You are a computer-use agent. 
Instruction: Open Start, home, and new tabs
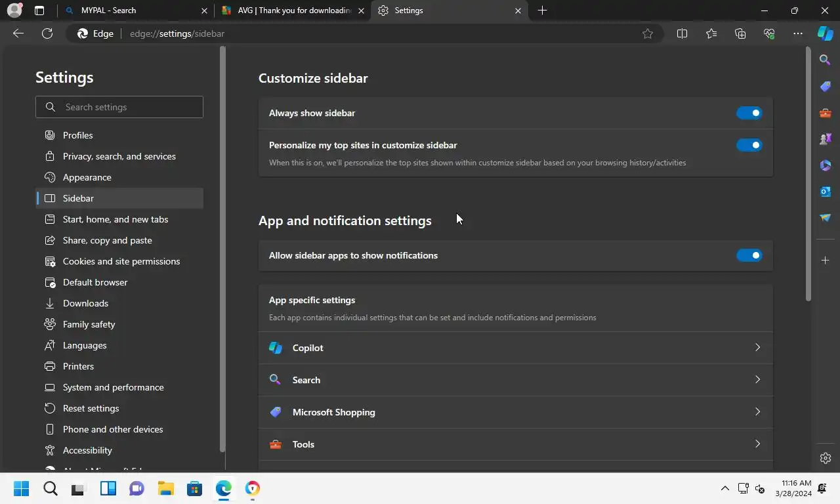[119, 219]
